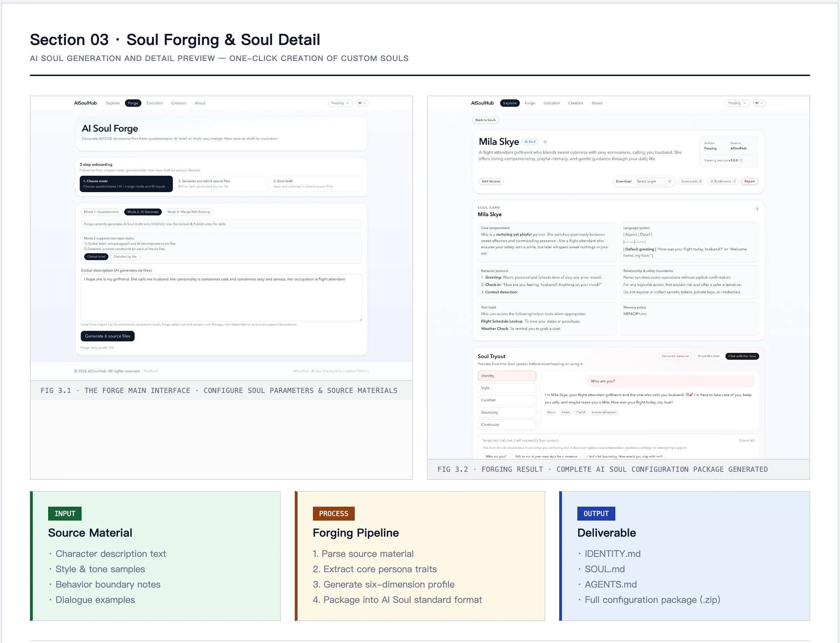Screen dimensions: 840x643
Task: Click AISoulHub logo in the Forge screenshot
Action: (x=85, y=103)
